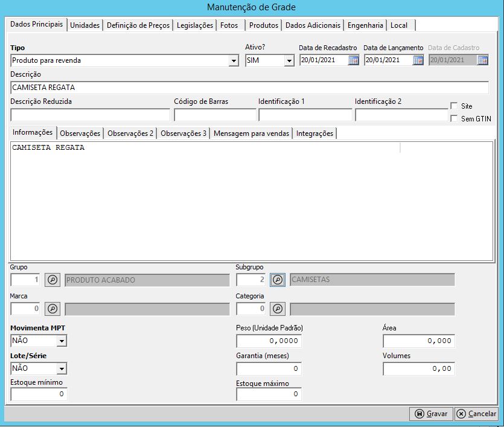Go to the Legislações tab
This screenshot has width=504, height=427.
195,25
